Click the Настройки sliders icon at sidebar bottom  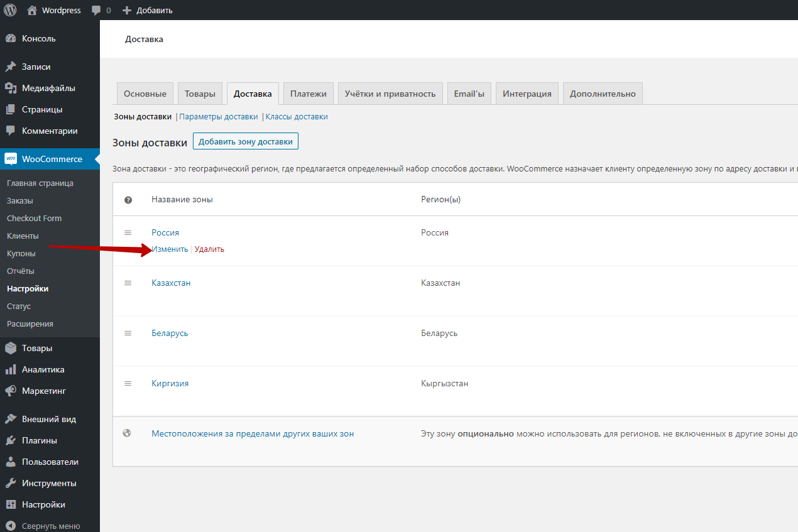point(11,504)
